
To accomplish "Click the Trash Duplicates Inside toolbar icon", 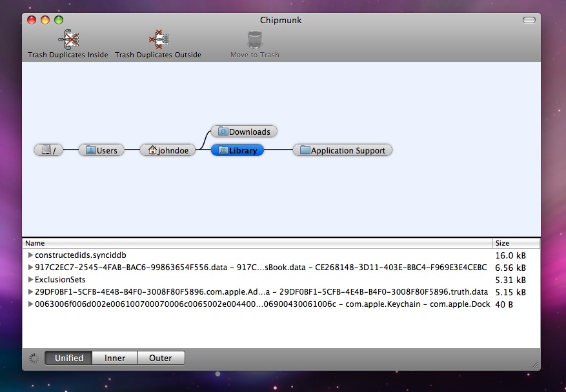I will [67, 37].
